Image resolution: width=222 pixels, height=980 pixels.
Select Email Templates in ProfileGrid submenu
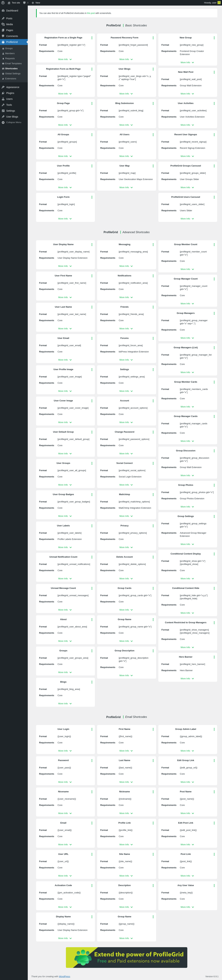[13, 64]
